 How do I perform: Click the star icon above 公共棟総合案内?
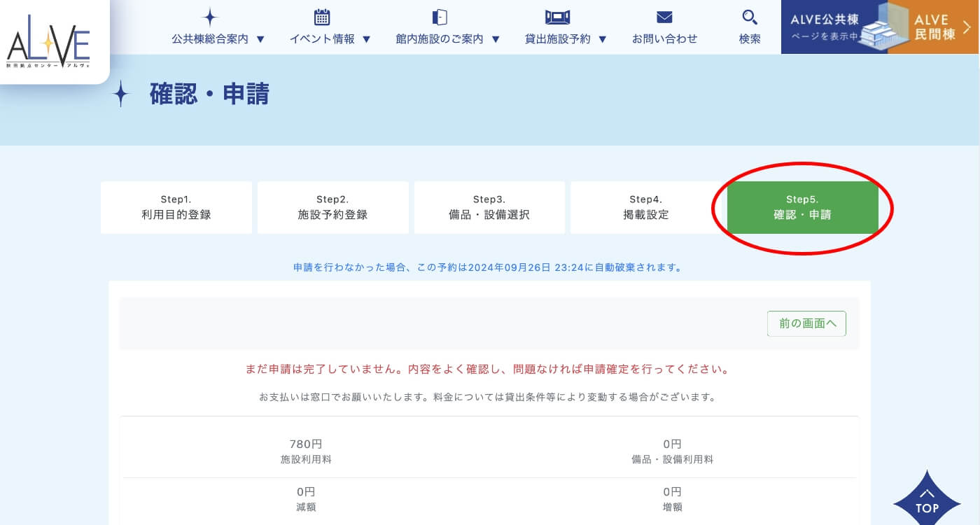click(209, 17)
